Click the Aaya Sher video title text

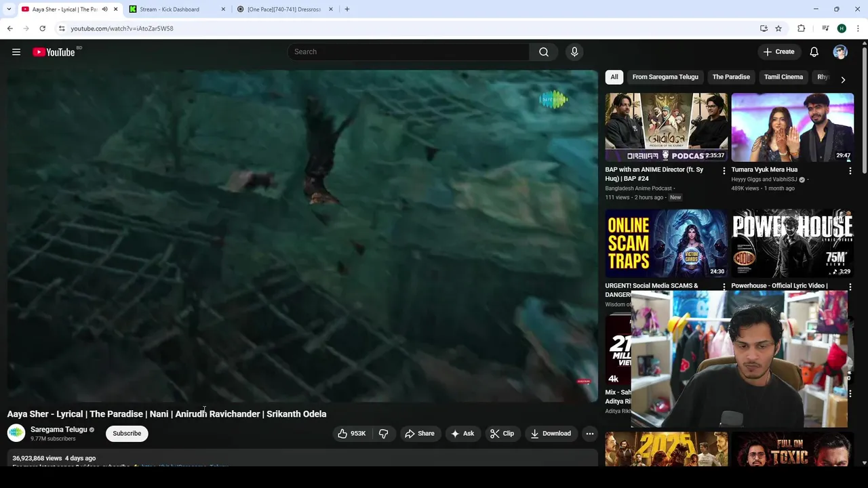click(167, 414)
